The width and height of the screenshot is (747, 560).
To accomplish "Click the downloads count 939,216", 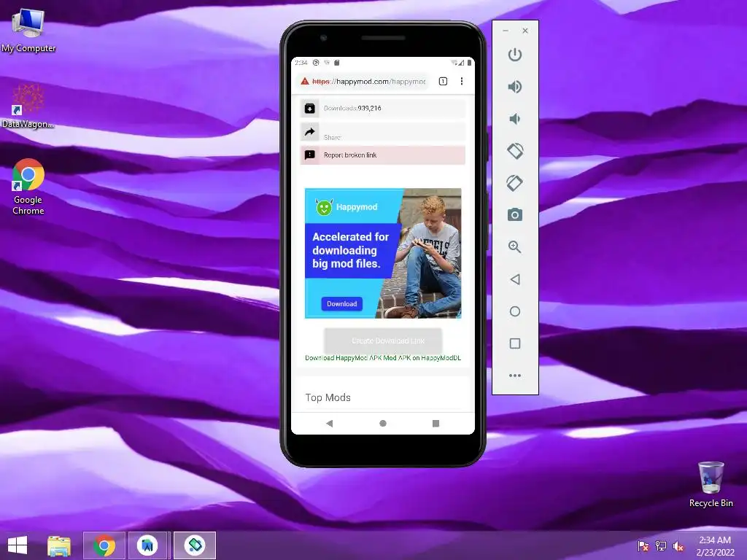I will coord(370,108).
